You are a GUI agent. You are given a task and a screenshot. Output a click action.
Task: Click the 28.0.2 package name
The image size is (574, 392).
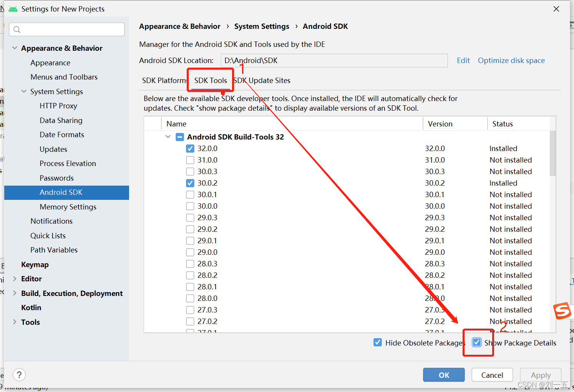207,275
